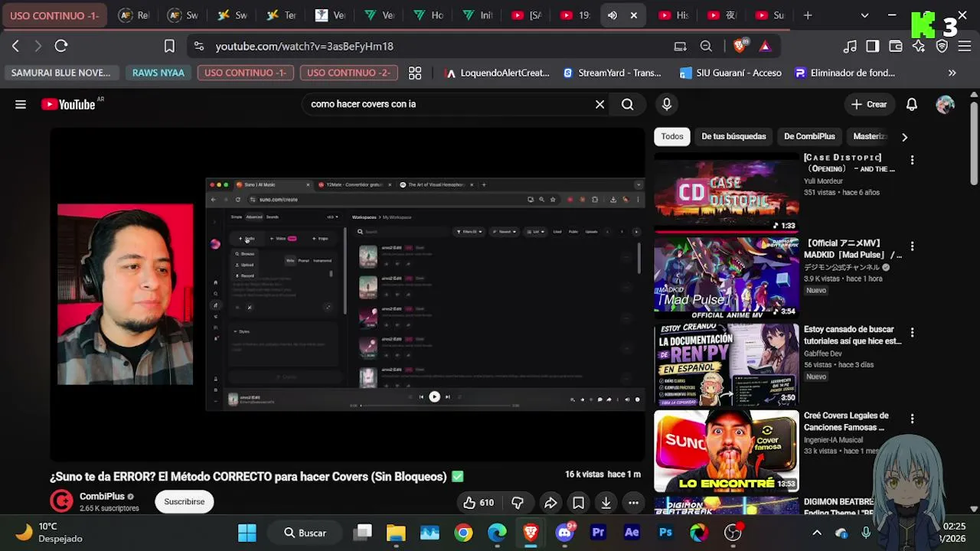980x551 pixels.
Task: Open the Case Distopic video thumbnail
Action: coord(727,192)
